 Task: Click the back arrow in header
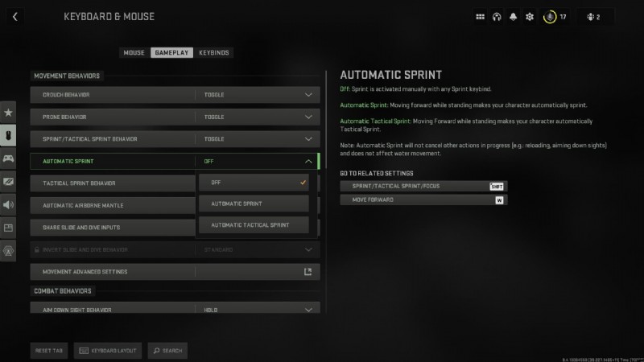[x=16, y=16]
